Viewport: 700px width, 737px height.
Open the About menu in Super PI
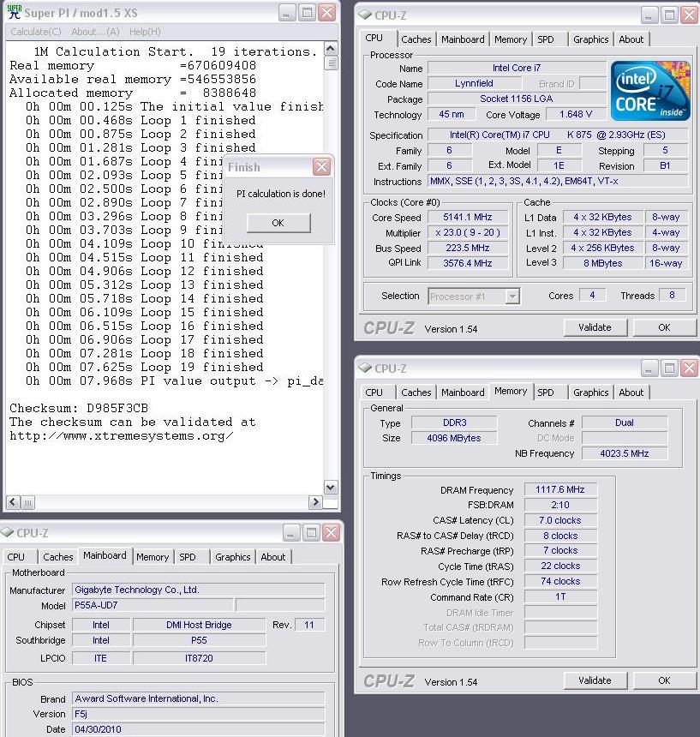[x=95, y=32]
